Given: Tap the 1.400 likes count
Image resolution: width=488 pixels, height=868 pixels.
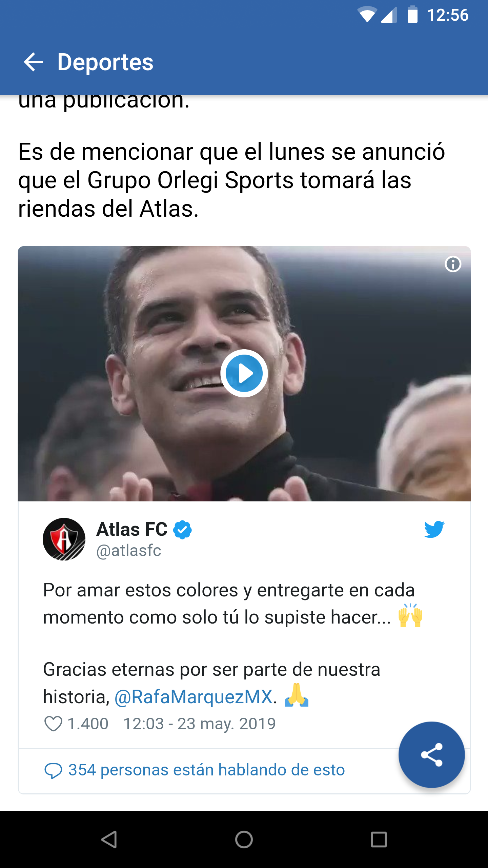Looking at the screenshot, I should pos(88,724).
